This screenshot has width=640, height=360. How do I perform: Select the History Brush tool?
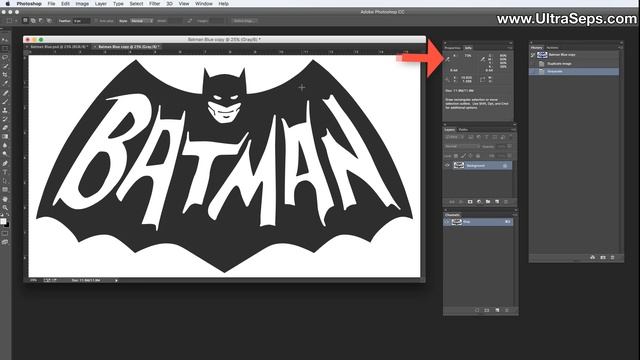[5, 119]
